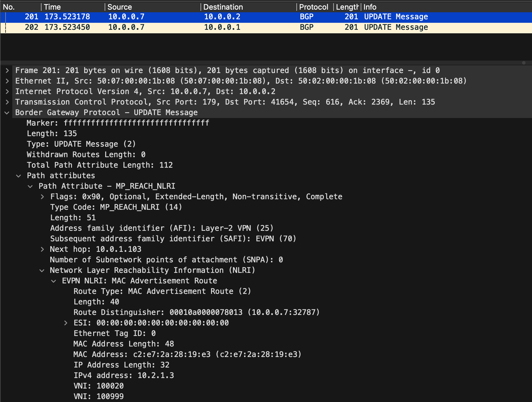Select the IP Address Length: 32 row
The height and width of the screenshot is (402, 532).
122,365
